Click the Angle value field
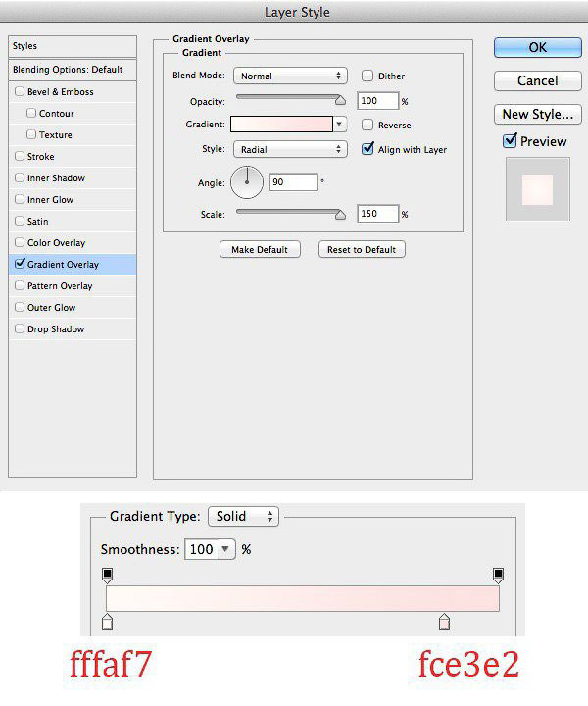This screenshot has height=706, width=588. [293, 182]
